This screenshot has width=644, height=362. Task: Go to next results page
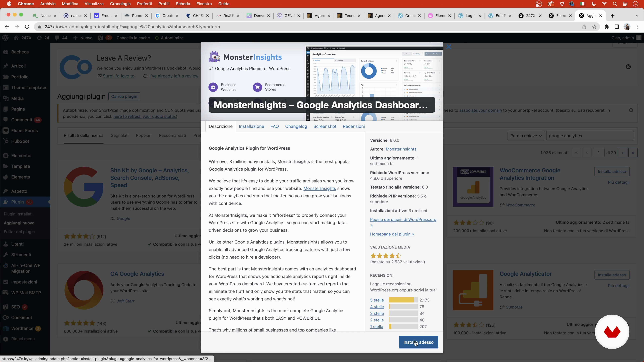[x=622, y=152]
